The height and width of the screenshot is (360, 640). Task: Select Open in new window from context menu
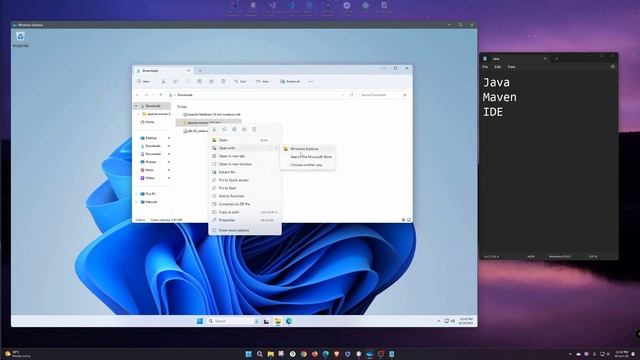[245, 164]
